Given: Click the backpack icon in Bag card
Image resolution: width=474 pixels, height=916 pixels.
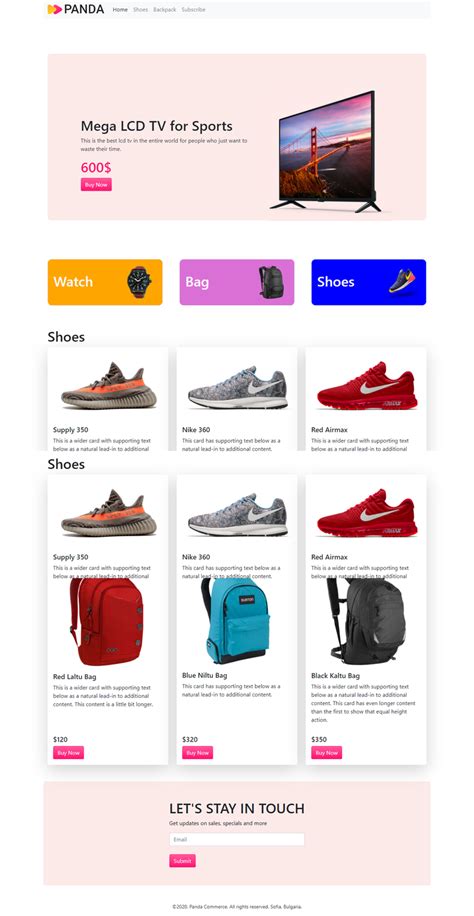Looking at the screenshot, I should pos(271,282).
